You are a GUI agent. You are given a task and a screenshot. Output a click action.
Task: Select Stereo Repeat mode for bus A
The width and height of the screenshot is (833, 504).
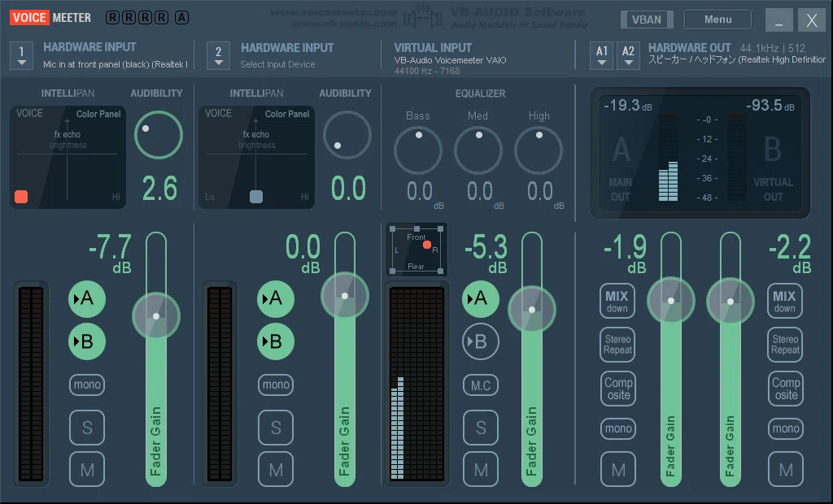point(617,345)
